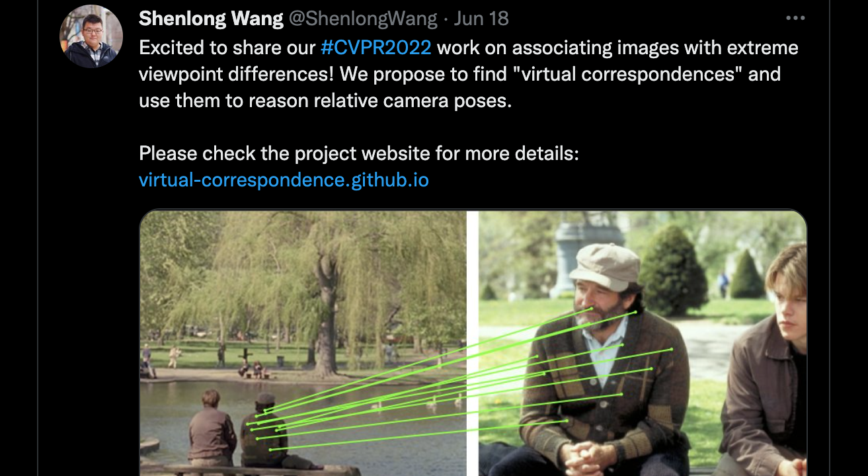Follow the #CVPR2022 hashtag
868x476 pixels.
(x=376, y=48)
